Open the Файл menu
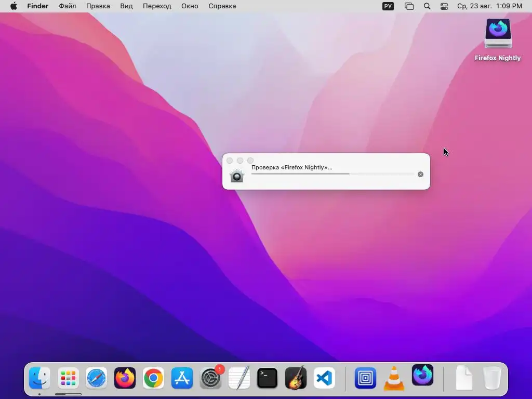This screenshot has width=532, height=399. click(x=68, y=6)
